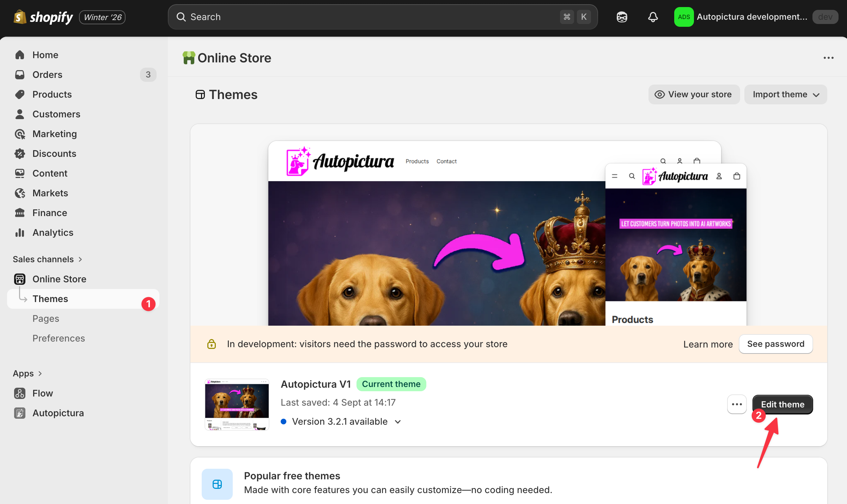
Task: Open the notifications bell
Action: tap(653, 17)
